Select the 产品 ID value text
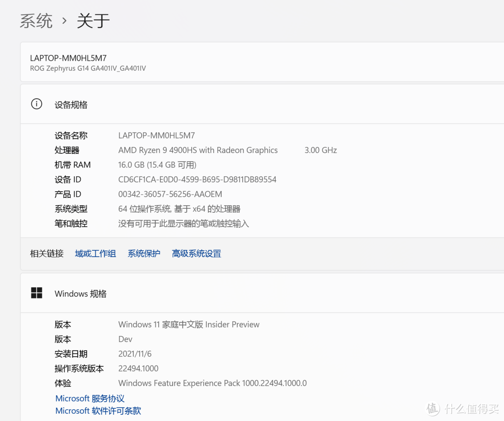The width and height of the screenshot is (504, 421). [170, 194]
